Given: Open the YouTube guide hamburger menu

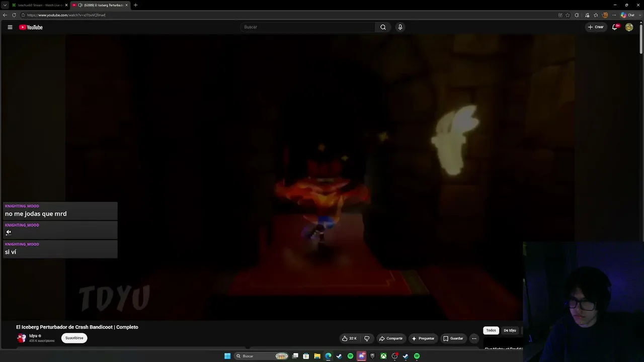Looking at the screenshot, I should (10, 27).
